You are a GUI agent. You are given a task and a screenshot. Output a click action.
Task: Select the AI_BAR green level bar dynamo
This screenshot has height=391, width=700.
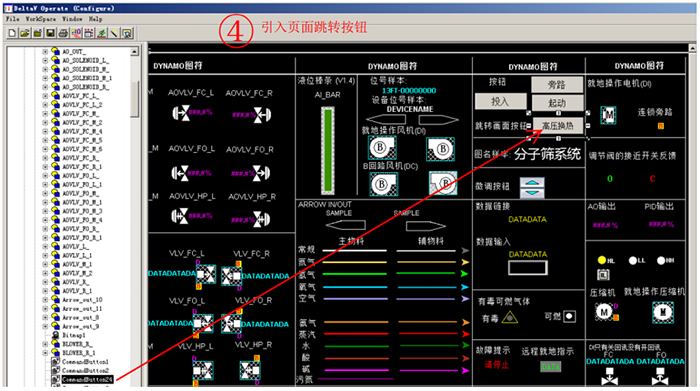click(328, 150)
